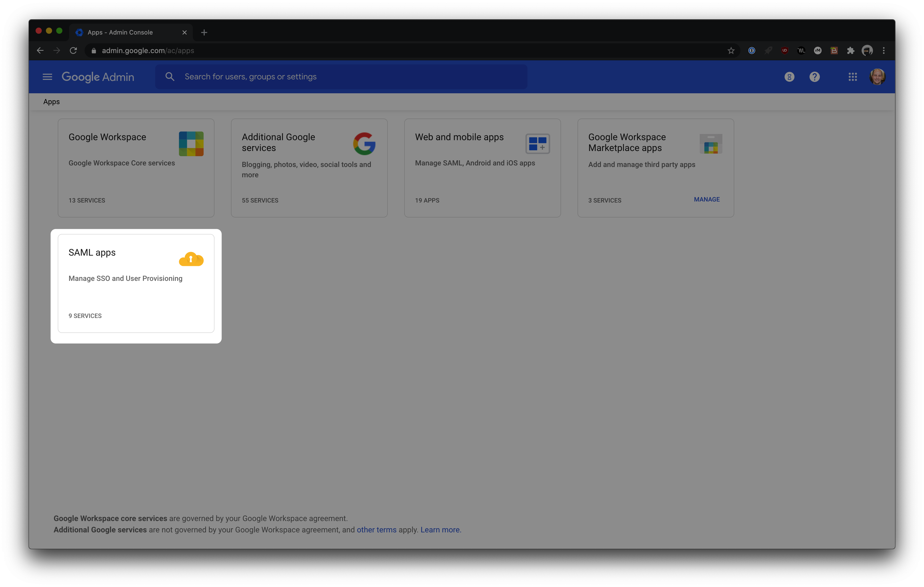Open the Learn more link
924x587 pixels.
(440, 530)
